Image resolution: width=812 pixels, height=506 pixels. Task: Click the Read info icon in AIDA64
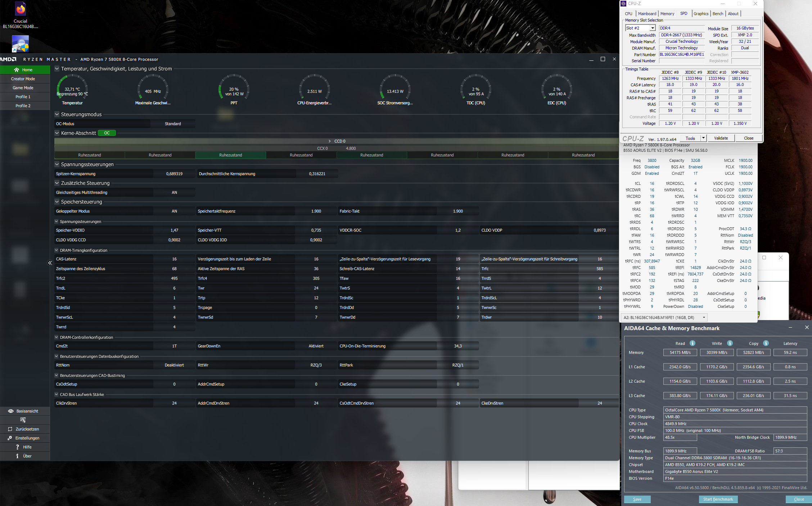coord(692,343)
